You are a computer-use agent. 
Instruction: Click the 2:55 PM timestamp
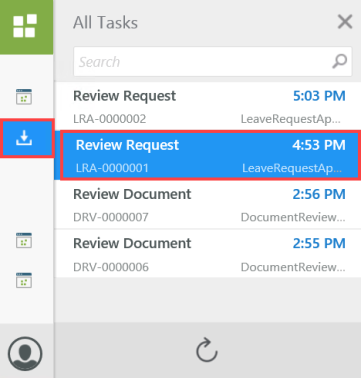point(319,243)
